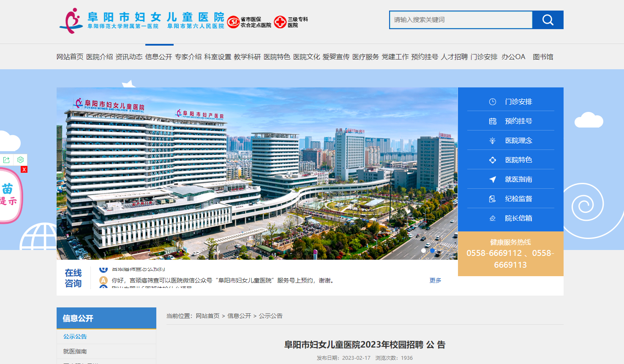624x364 pixels.
Task: Select 图书馆 in navigation
Action: tap(543, 57)
